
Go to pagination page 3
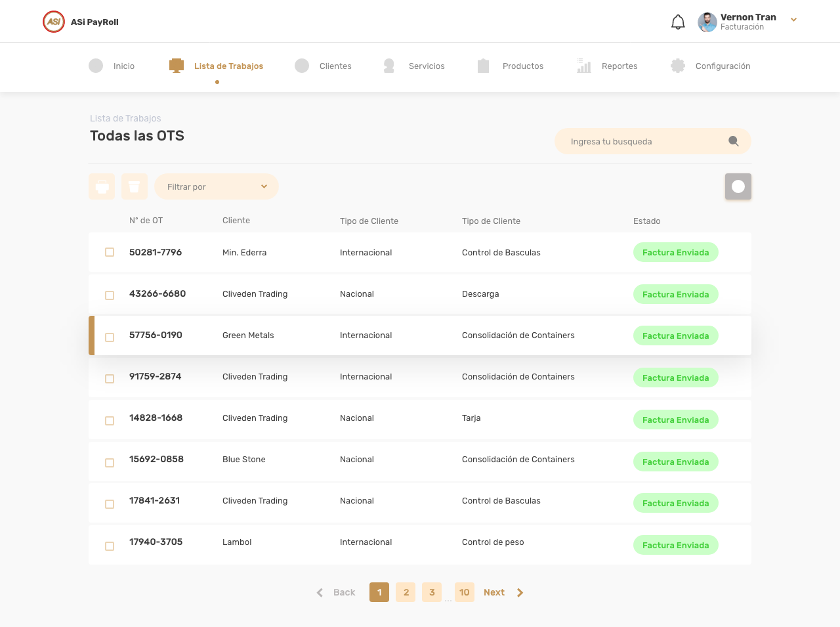coord(432,592)
